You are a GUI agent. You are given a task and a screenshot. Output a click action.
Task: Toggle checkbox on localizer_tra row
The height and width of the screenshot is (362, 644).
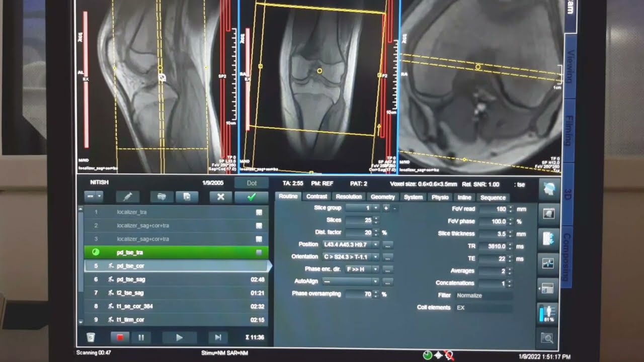point(259,212)
